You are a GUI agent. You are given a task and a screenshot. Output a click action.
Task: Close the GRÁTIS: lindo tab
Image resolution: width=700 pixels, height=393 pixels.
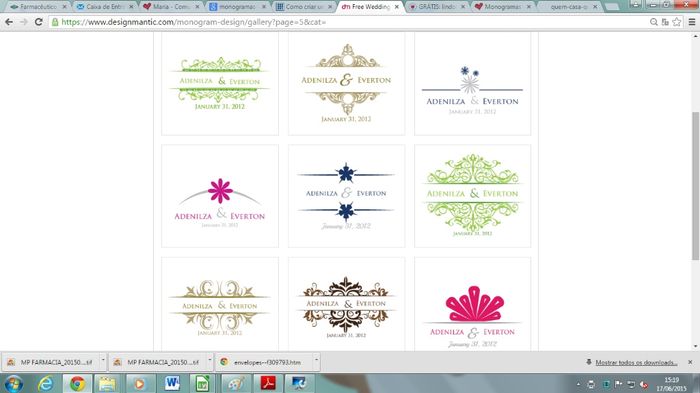(x=463, y=7)
